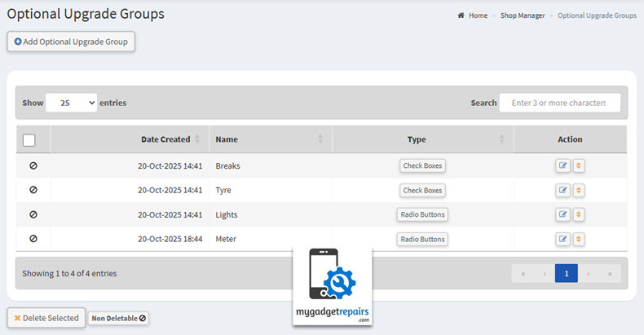Edit the Tyre upgrade group
Viewport: 644px width, 335px height.
[x=562, y=191]
